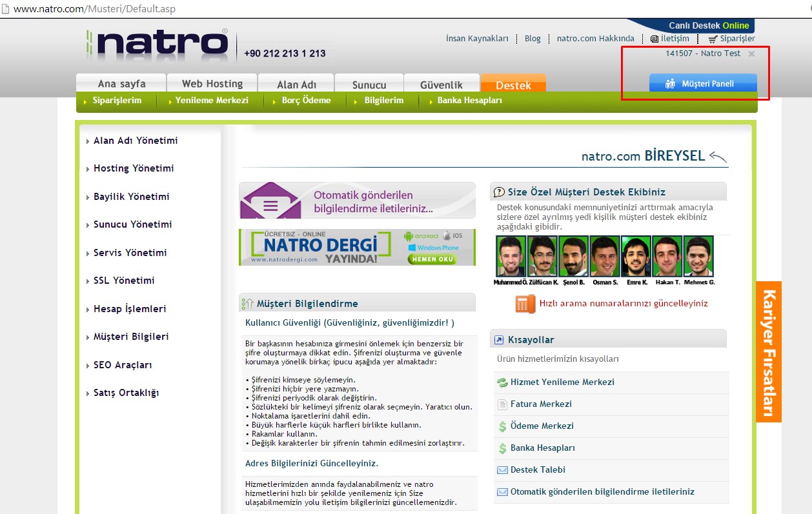Open the Sunucu tab
The width and height of the screenshot is (812, 514).
coord(369,84)
